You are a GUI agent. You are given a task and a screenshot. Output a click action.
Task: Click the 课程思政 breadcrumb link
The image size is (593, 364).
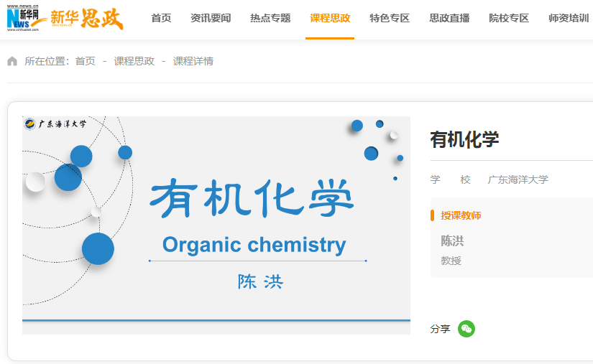[x=134, y=61]
